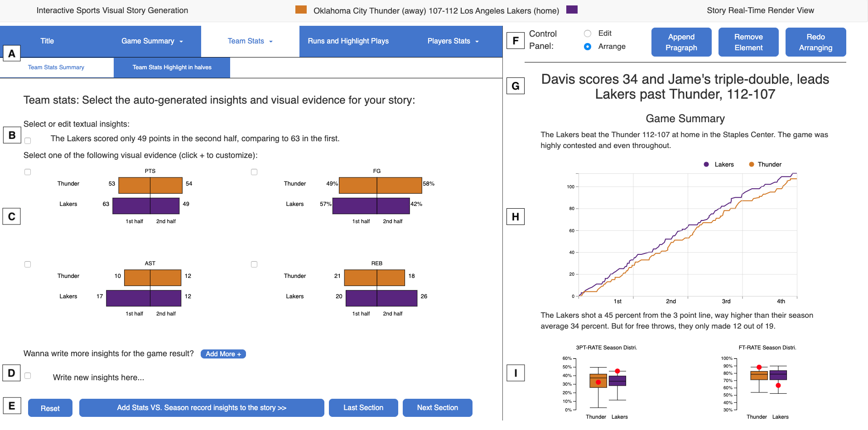This screenshot has height=430, width=868.
Task: Enable the REB chart checkbox
Action: click(x=254, y=264)
